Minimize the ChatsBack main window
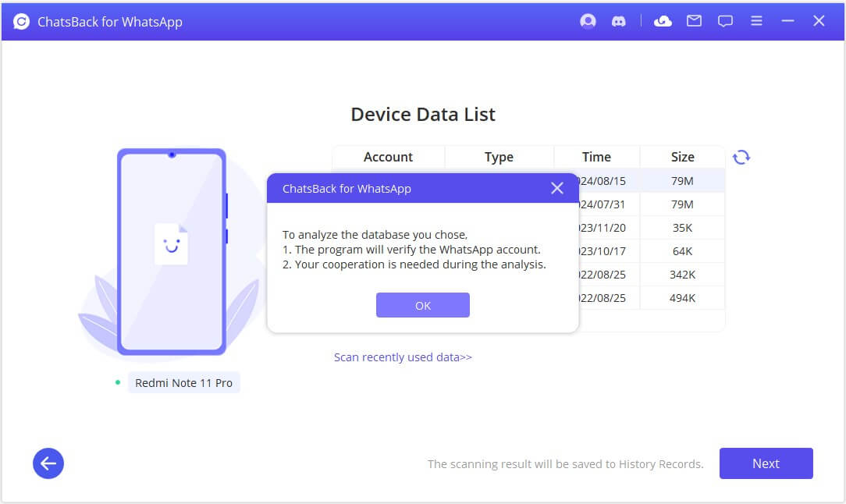 pyautogui.click(x=787, y=21)
